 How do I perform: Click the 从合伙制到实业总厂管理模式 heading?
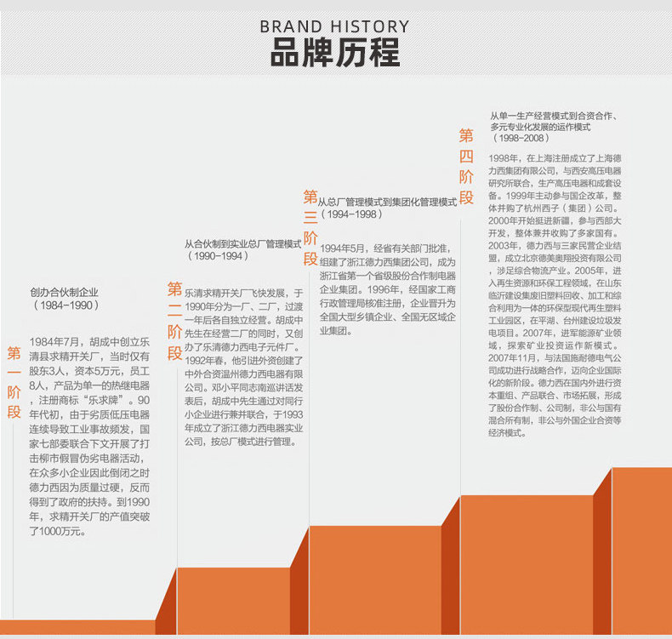[243, 244]
